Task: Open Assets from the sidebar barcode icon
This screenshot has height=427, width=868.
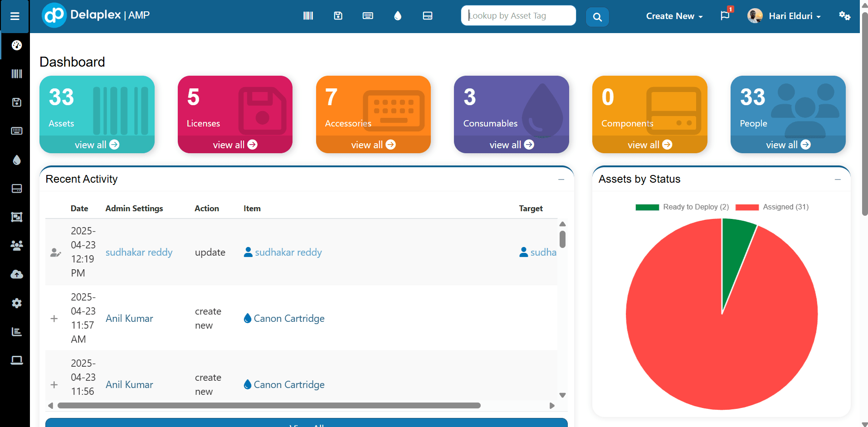Action: tap(17, 74)
